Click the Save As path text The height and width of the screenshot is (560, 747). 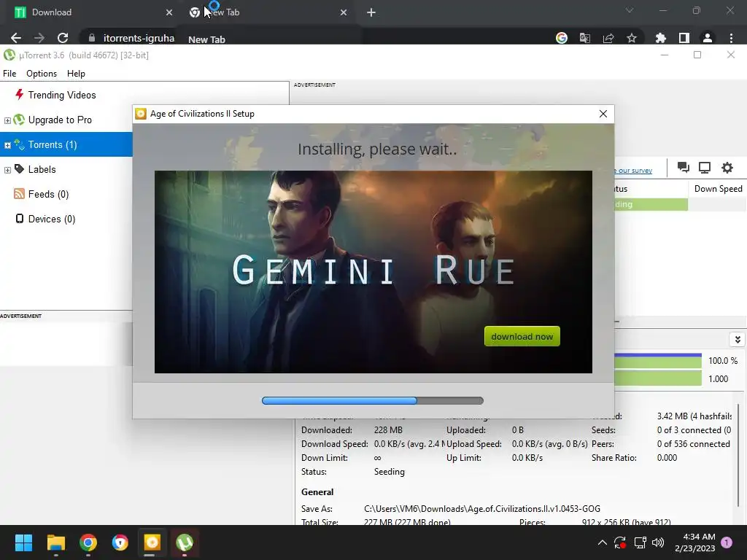click(x=482, y=508)
